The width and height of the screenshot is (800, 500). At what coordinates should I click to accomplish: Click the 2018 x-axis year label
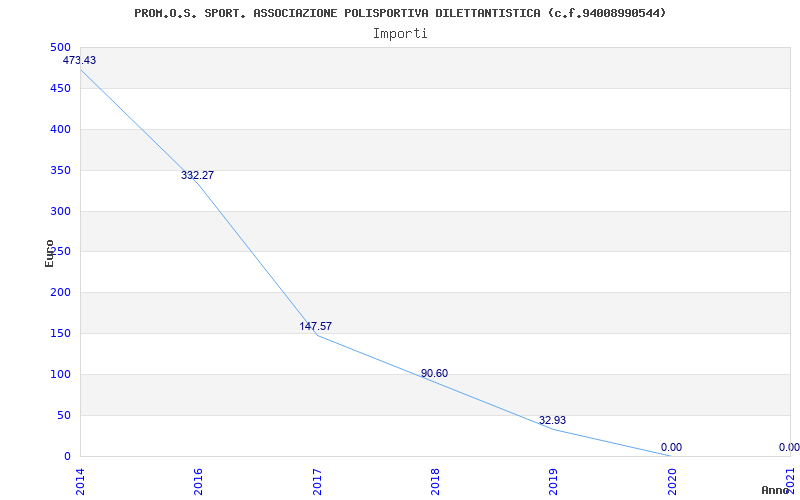click(435, 482)
